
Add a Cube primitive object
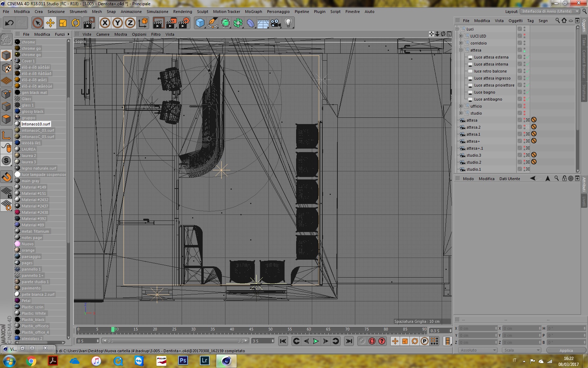pos(200,23)
